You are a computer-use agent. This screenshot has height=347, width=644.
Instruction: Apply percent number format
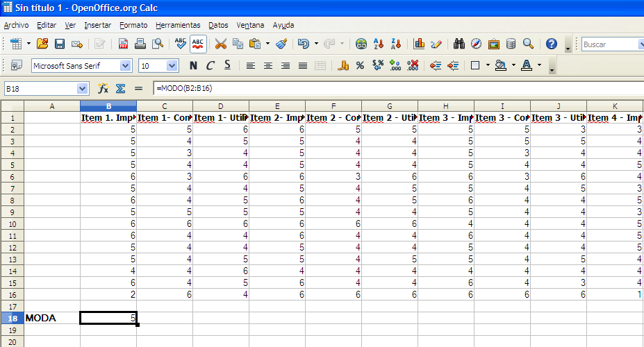[360, 66]
